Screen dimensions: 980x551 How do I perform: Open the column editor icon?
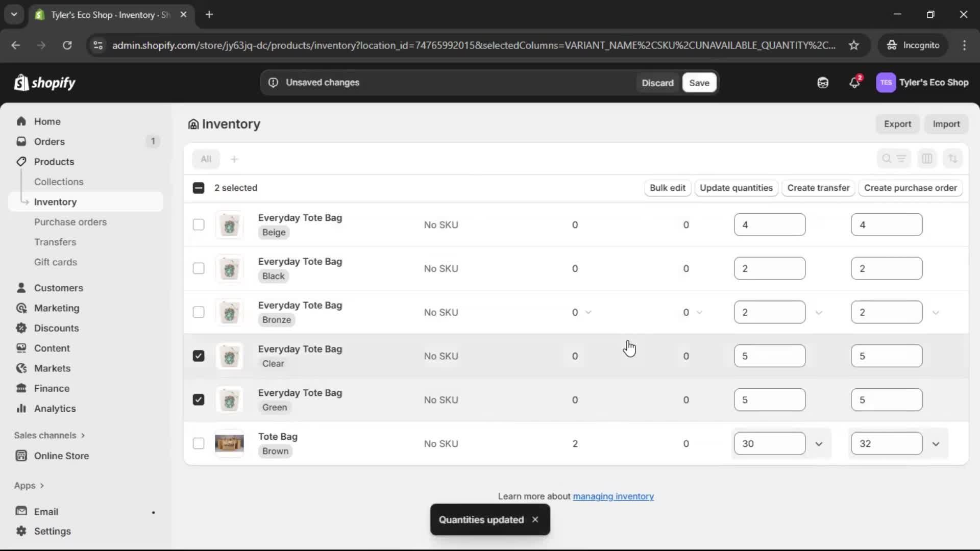pyautogui.click(x=927, y=159)
